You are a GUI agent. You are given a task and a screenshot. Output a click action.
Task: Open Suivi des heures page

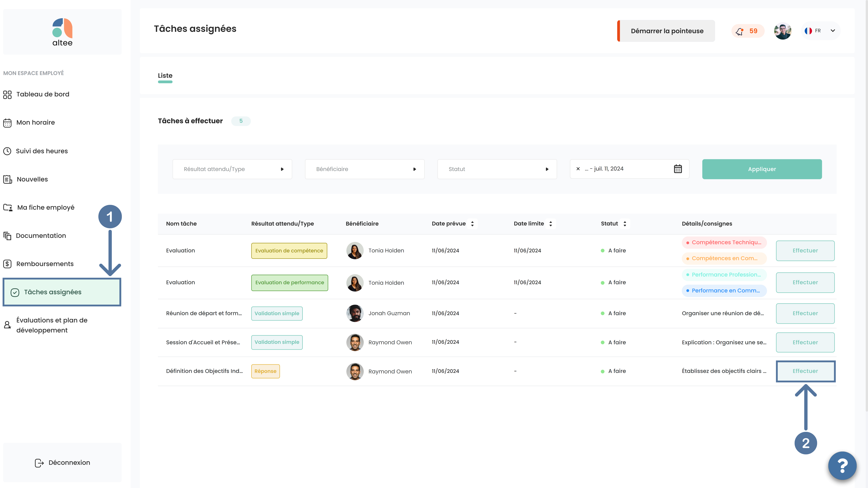[x=42, y=151]
